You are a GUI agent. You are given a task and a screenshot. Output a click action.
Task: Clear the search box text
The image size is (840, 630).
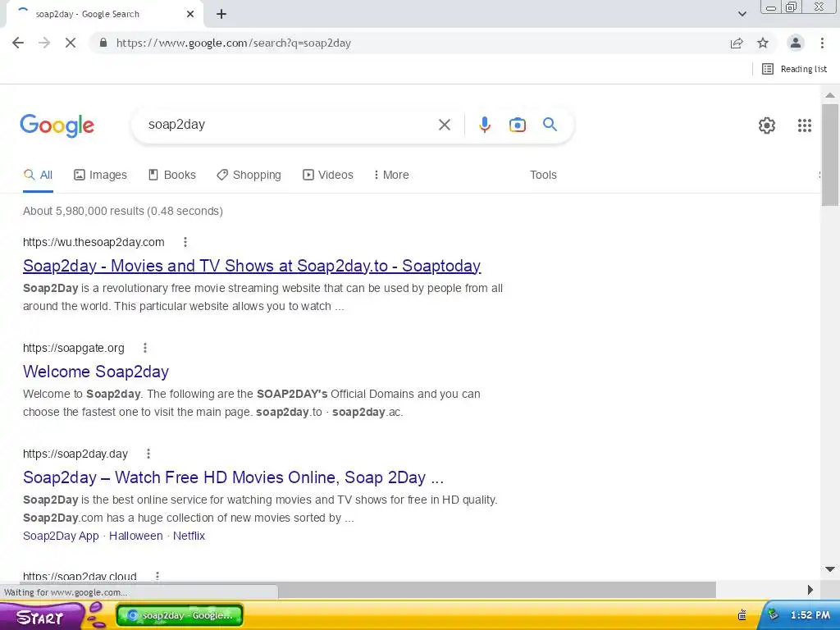(444, 125)
